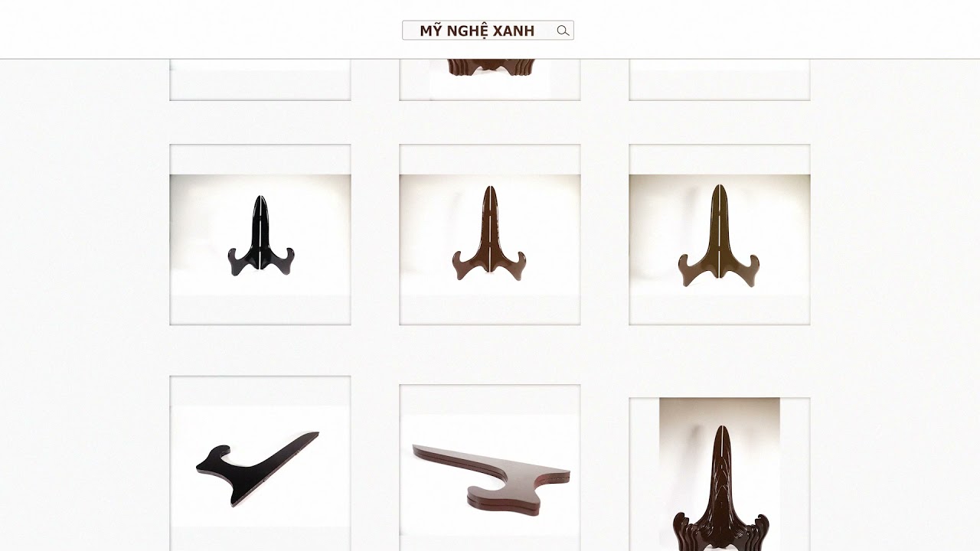980x551 pixels.
Task: Focus the MỸ NGHỆ XANH search field
Action: [x=488, y=31]
